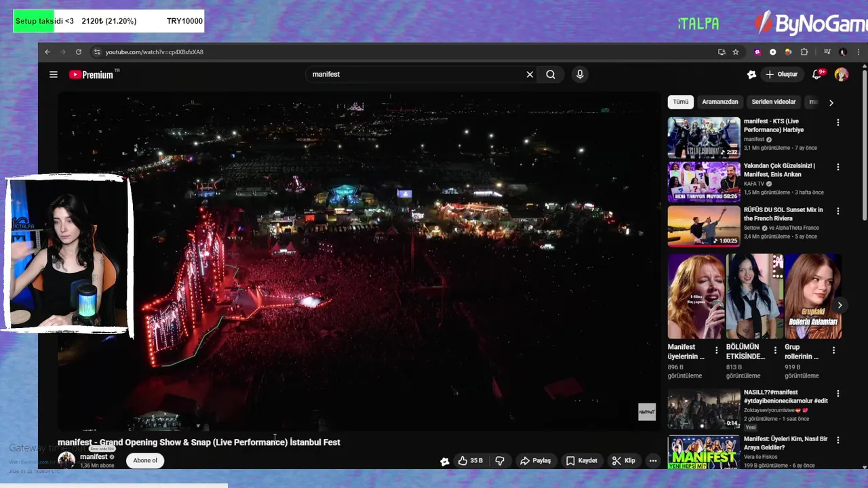Open manifest KTS Live Performance thumbnail
The height and width of the screenshot is (488, 868).
704,138
